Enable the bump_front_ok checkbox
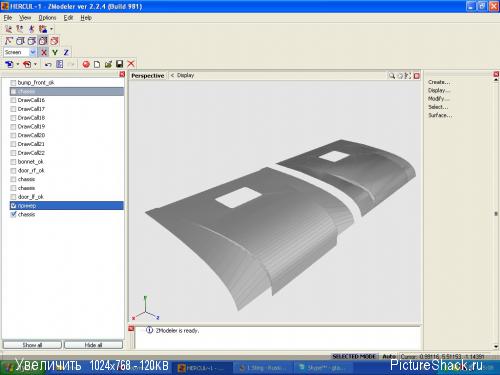Image resolution: width=500 pixels, height=375 pixels. tap(13, 83)
